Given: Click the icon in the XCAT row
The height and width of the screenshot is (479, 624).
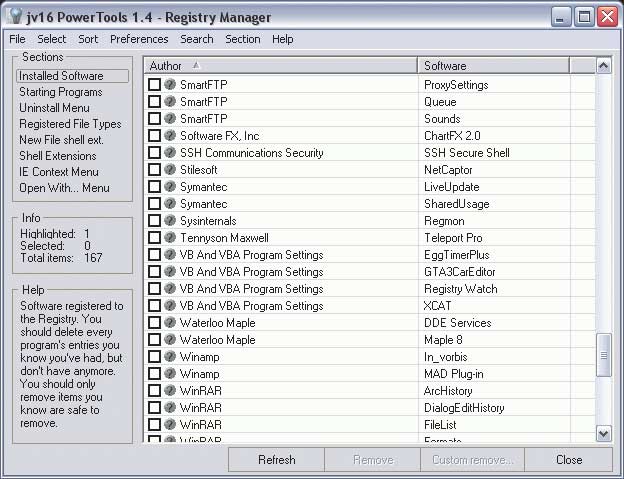Looking at the screenshot, I should pos(170,306).
